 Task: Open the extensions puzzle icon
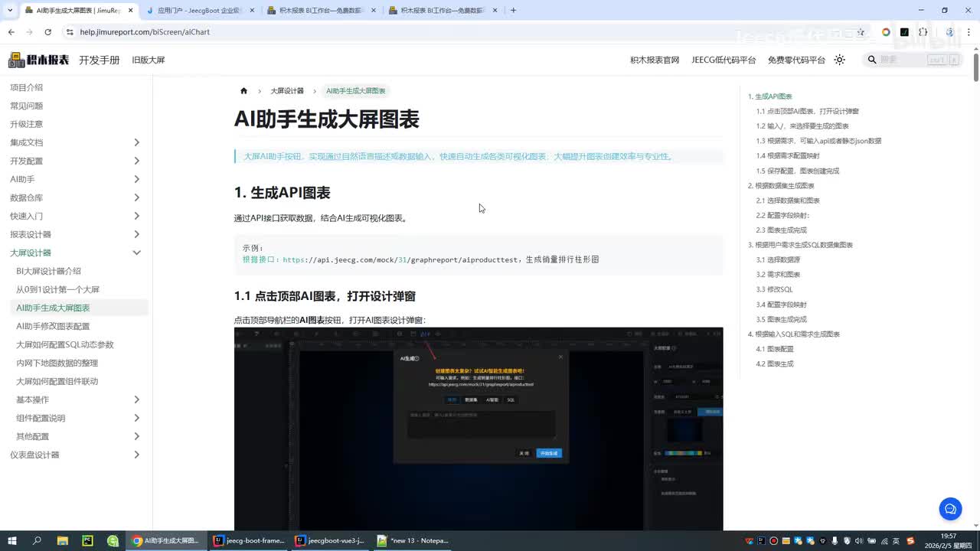point(923,32)
